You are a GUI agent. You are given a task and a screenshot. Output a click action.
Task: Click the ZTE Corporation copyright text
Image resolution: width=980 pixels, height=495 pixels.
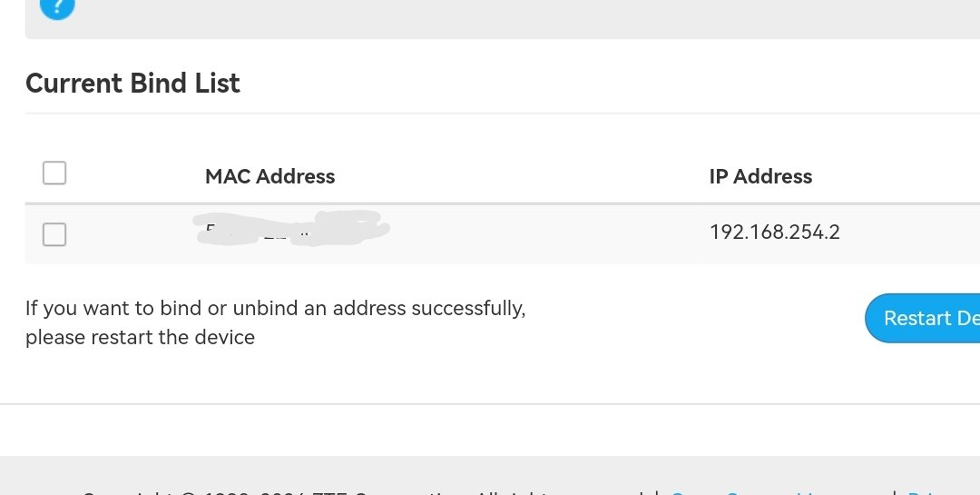(363, 491)
